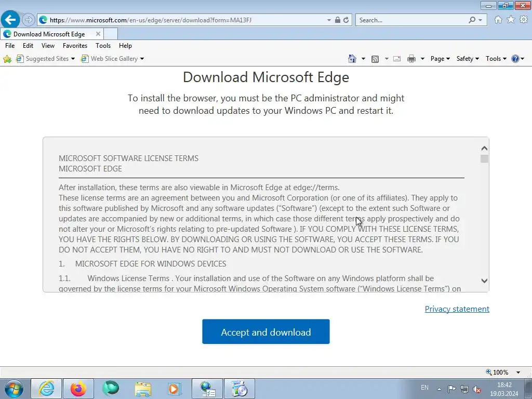
Task: Open a new blank tab
Action: (110, 34)
